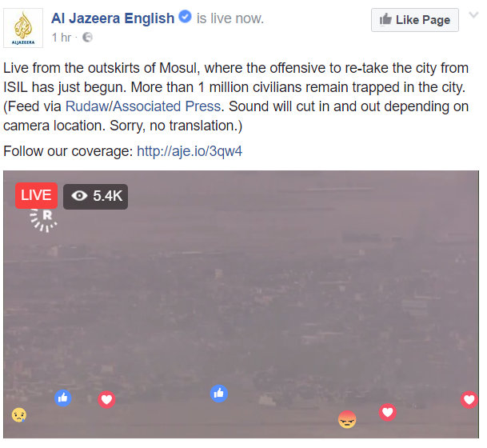The height and width of the screenshot is (448, 487).
Task: Click the blue thumbs-up reaction at far left
Action: click(63, 398)
